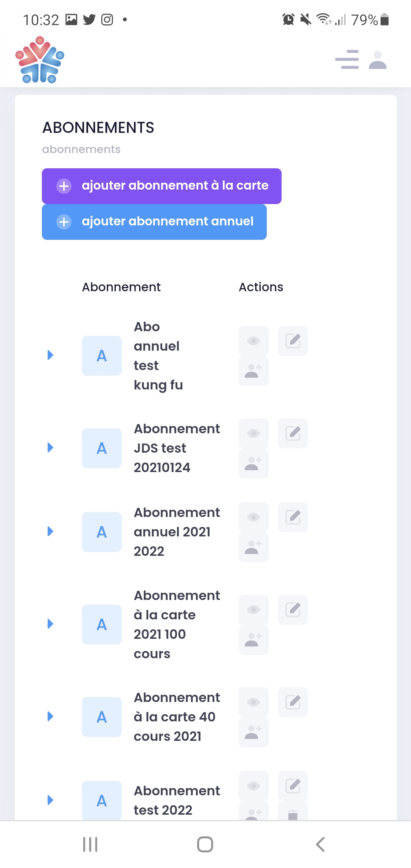Viewport: 411px width, 868px height.
Task: View 'Abonnement JDS test 20210124' eye icon
Action: (253, 433)
